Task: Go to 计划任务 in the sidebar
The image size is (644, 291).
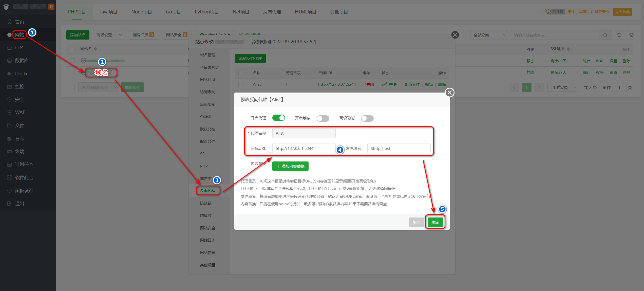Action: pyautogui.click(x=24, y=165)
